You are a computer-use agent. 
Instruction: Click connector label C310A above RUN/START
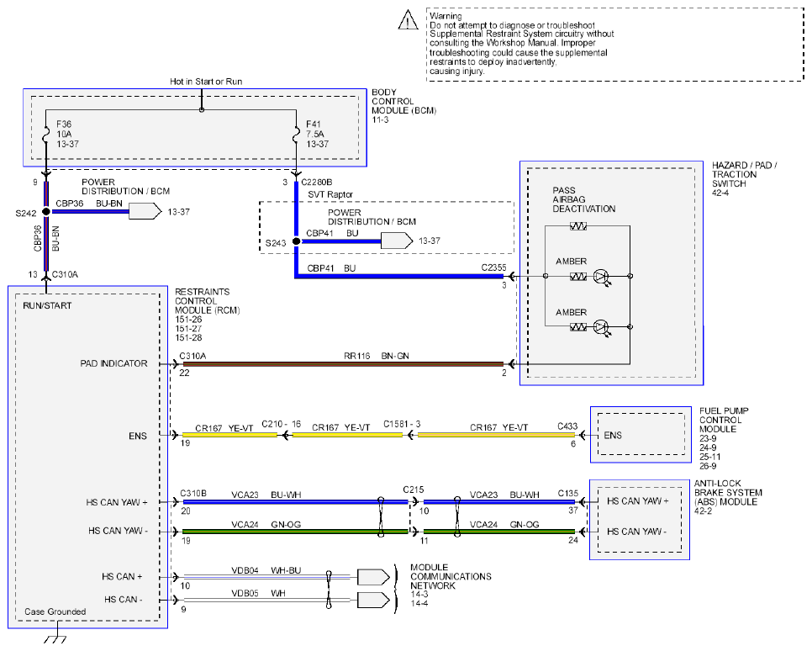point(65,274)
